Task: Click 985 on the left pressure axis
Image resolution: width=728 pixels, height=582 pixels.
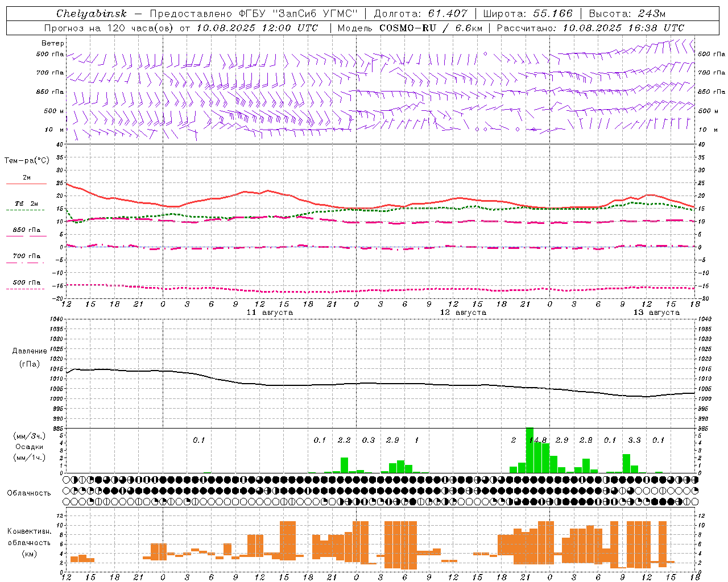Action: (57, 429)
